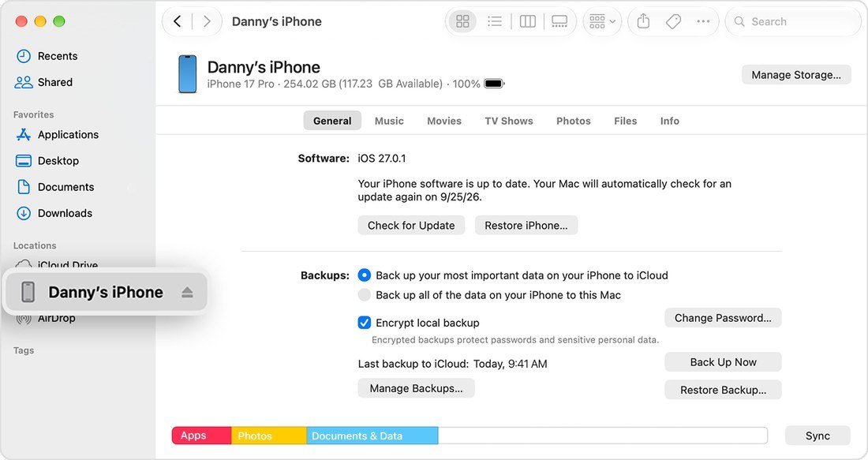Click Restore Backup button

[723, 390]
